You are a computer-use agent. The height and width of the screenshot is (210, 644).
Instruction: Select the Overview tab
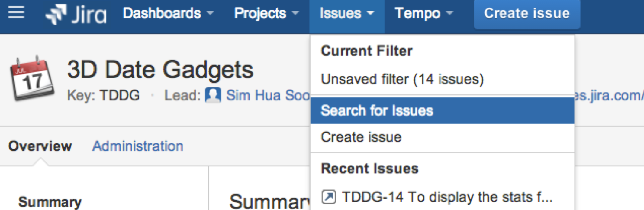(40, 146)
